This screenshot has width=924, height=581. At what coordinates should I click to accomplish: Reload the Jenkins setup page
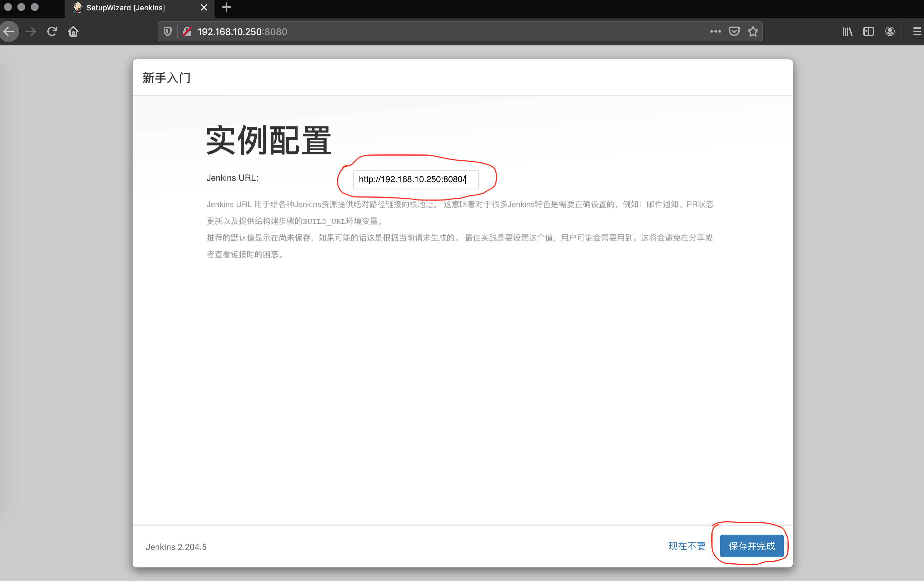click(52, 31)
